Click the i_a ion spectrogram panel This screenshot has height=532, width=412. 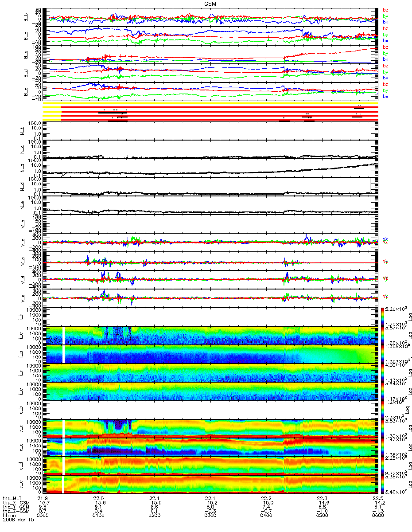tap(211, 354)
